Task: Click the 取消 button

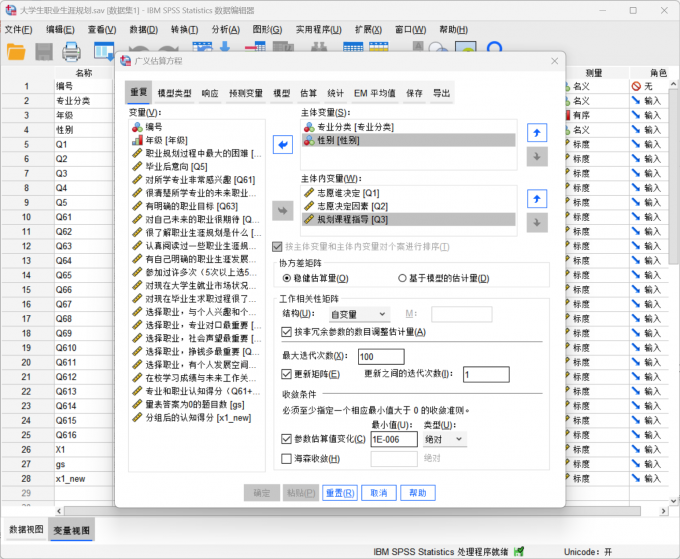Action: [x=379, y=493]
